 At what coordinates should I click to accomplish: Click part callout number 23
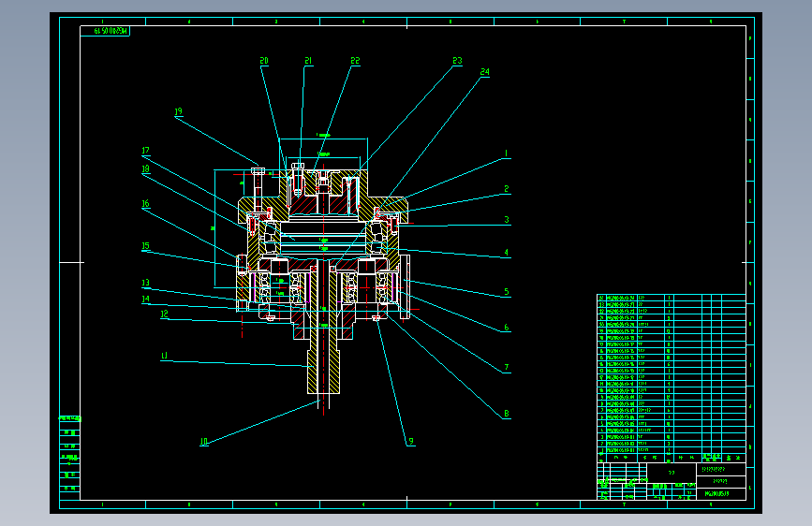coord(457,61)
